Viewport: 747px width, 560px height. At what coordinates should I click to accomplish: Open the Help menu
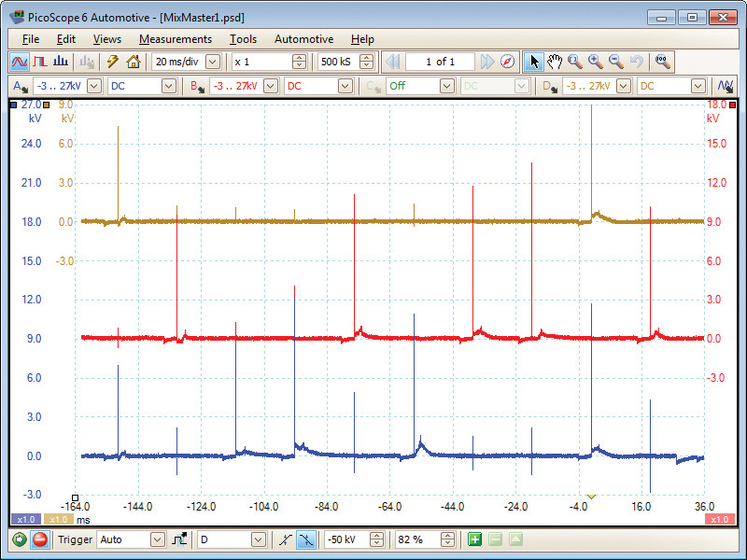coord(362,39)
